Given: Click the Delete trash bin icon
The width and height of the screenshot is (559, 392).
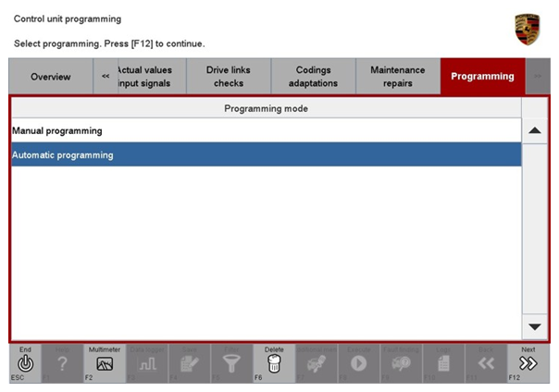Looking at the screenshot, I should coord(274,364).
